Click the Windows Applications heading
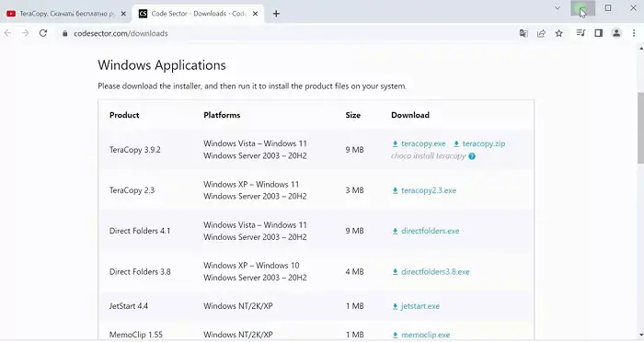Viewport: 644px width, 342px height. [x=162, y=65]
